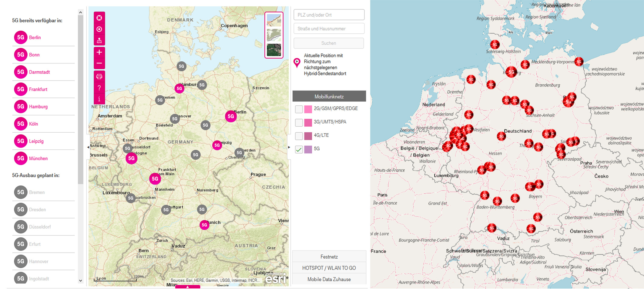Switch to the Mobile Data Zuhause tab

[x=329, y=279]
